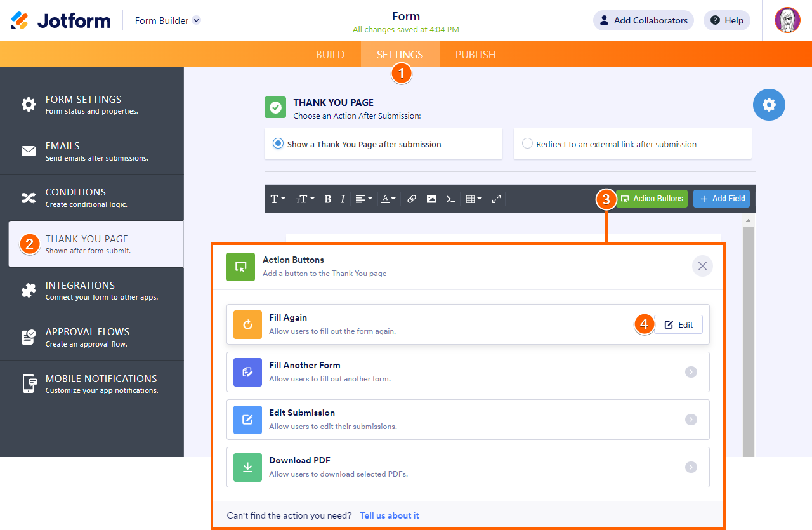
Task: Open the 'Tell us about it' link
Action: [x=390, y=515]
